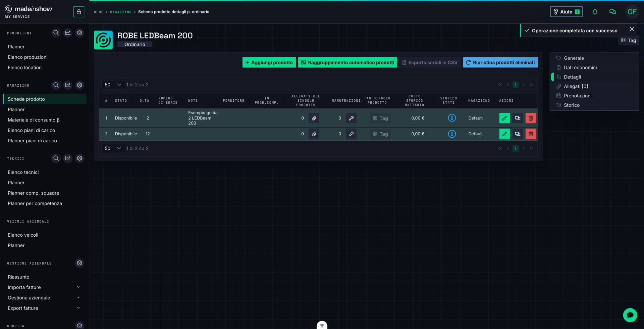Click the Tag button in the quantity 2 row

[380, 118]
